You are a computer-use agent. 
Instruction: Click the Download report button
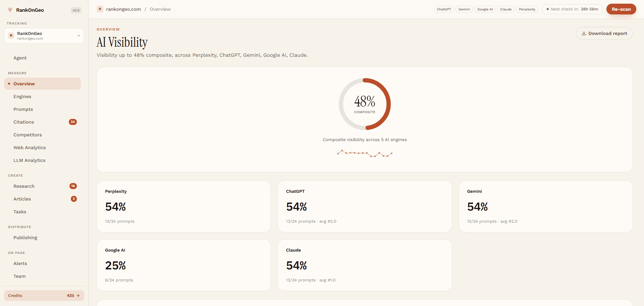point(604,33)
